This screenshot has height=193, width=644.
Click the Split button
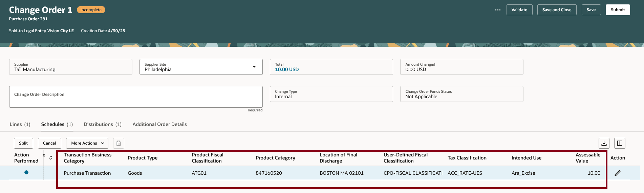point(23,143)
